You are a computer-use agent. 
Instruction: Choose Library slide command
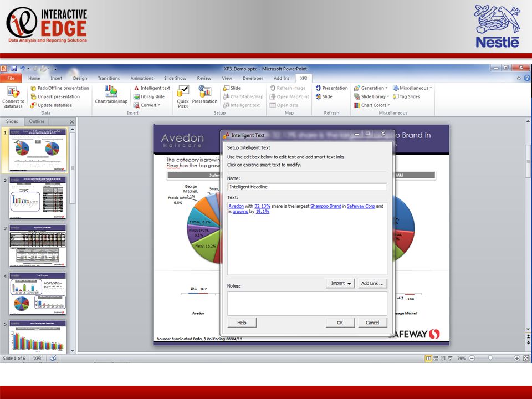point(149,96)
